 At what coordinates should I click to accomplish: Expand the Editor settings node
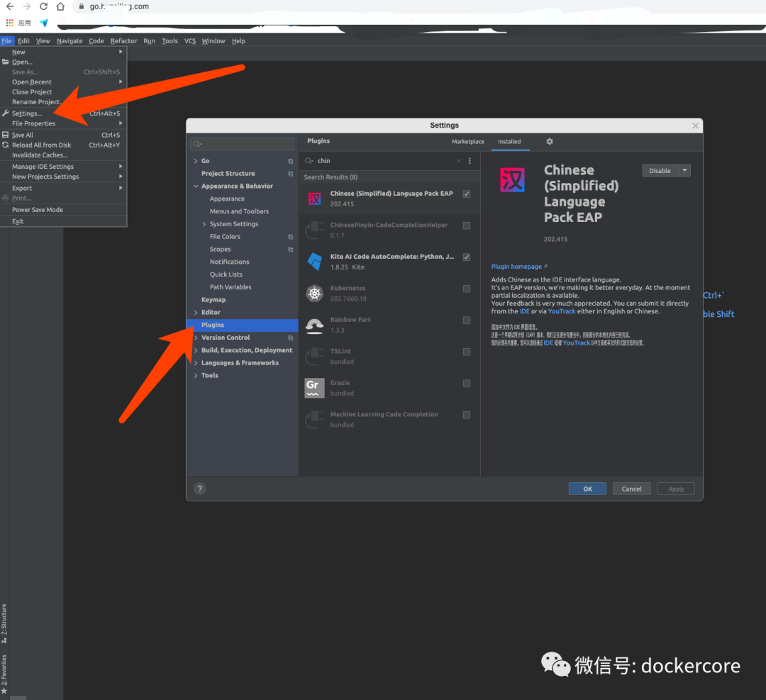click(196, 312)
